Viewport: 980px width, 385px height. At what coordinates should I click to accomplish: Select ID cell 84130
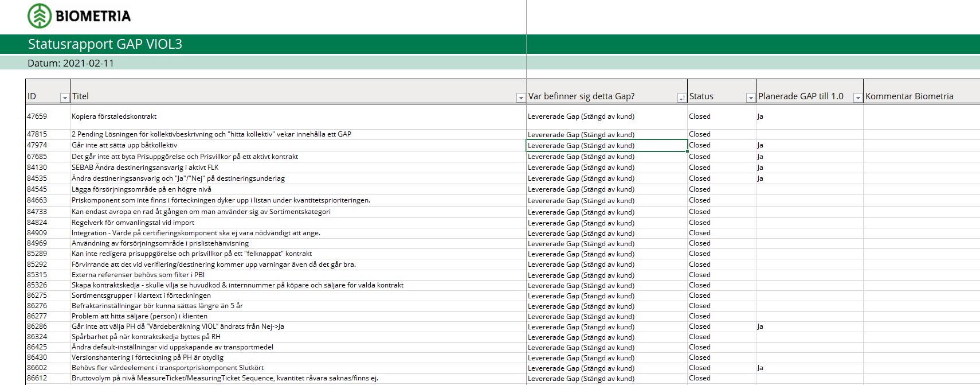tap(48, 167)
